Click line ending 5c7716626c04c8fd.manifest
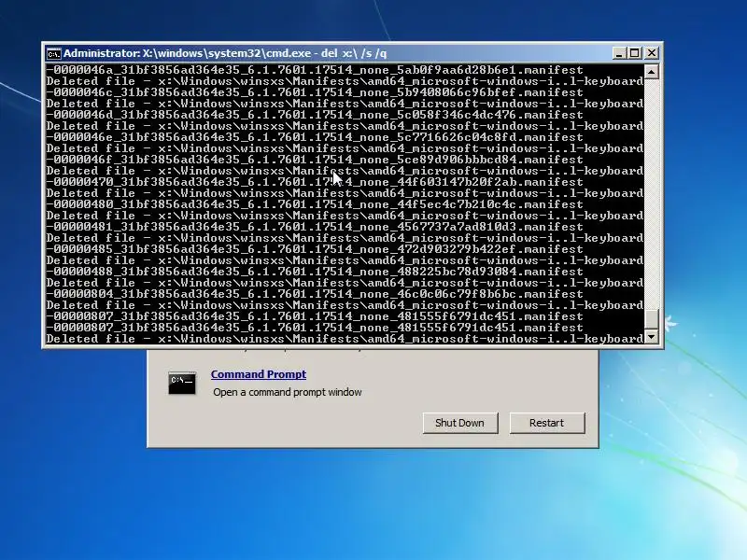The image size is (747, 560). point(315,137)
